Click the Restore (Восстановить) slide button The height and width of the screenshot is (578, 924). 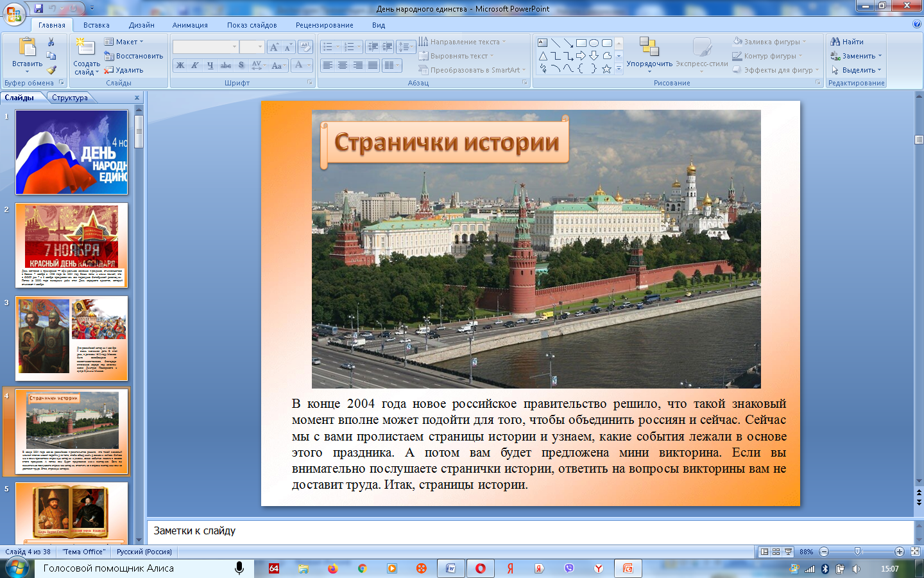pyautogui.click(x=133, y=56)
